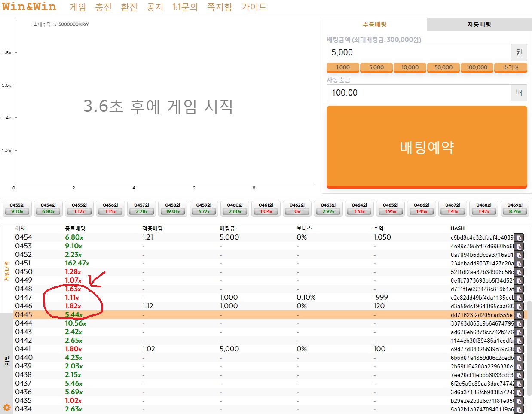
Task: Copy the hash for round 0440
Action: pyautogui.click(x=519, y=358)
